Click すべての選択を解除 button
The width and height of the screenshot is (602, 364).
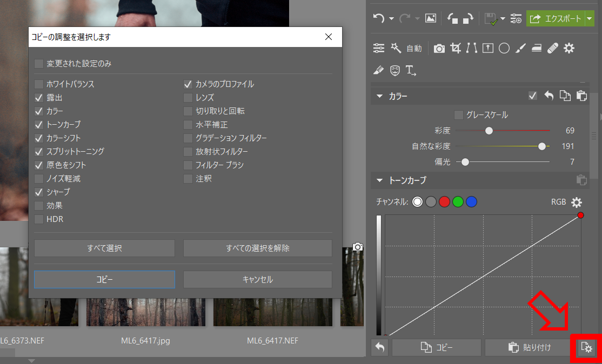point(258,248)
